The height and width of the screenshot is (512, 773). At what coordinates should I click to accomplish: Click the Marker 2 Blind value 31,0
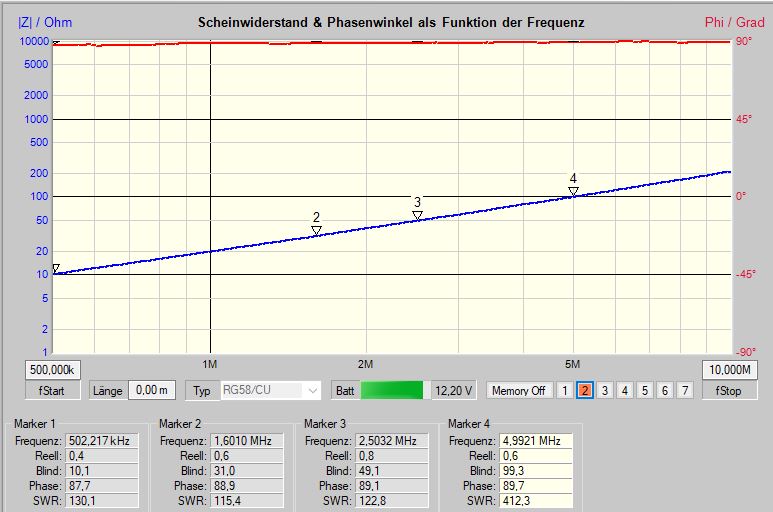tap(247, 471)
